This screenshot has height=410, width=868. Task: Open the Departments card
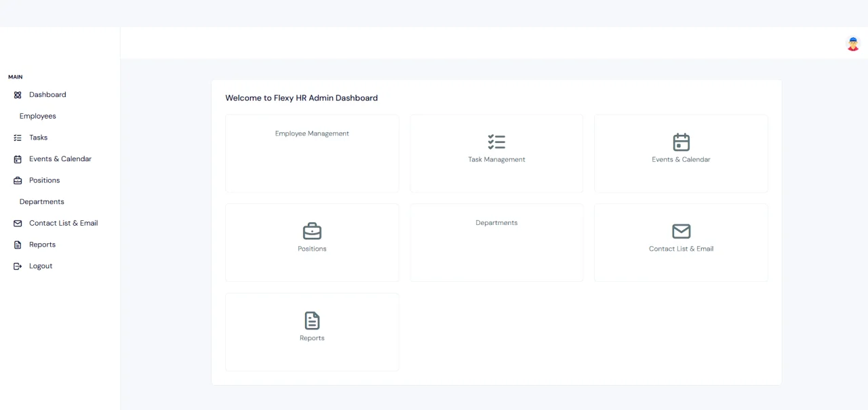click(x=496, y=243)
